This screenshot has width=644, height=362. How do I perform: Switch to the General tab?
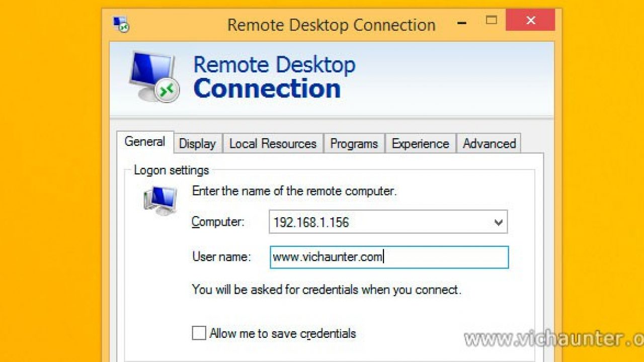click(145, 142)
